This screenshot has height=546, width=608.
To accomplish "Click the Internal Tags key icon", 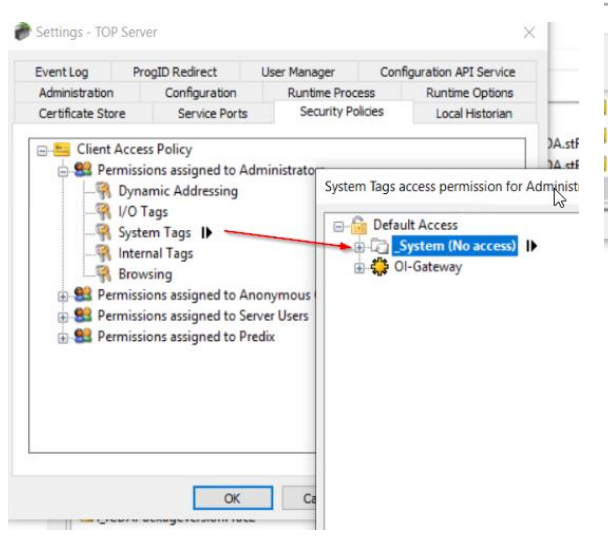I will click(103, 254).
